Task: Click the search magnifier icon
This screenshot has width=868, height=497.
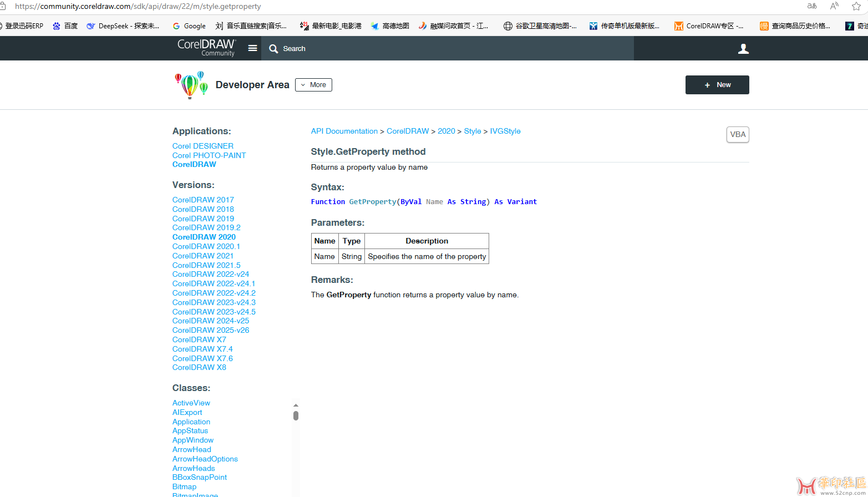Action: click(x=273, y=49)
